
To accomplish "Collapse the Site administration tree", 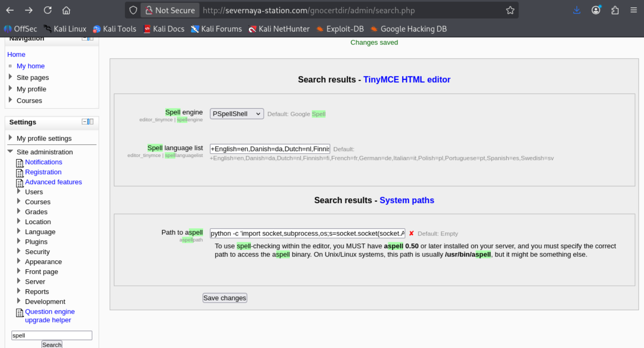I will (10, 152).
